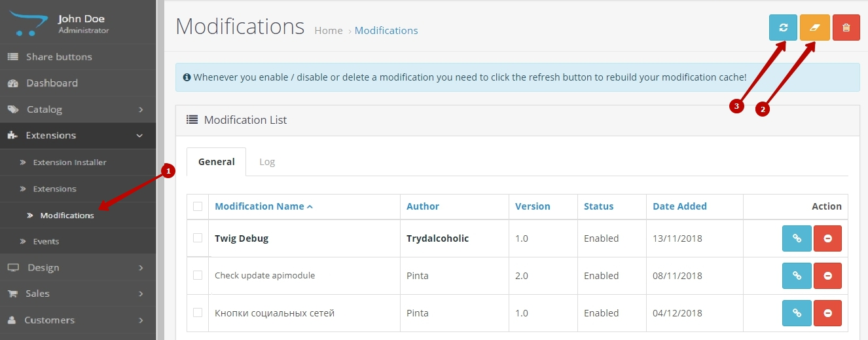Tick the Check update apimodule checkbox
This screenshot has width=868, height=340.
click(x=198, y=275)
